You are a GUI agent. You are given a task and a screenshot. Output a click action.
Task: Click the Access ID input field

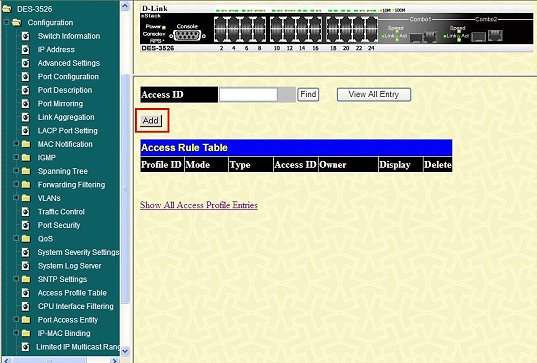248,95
